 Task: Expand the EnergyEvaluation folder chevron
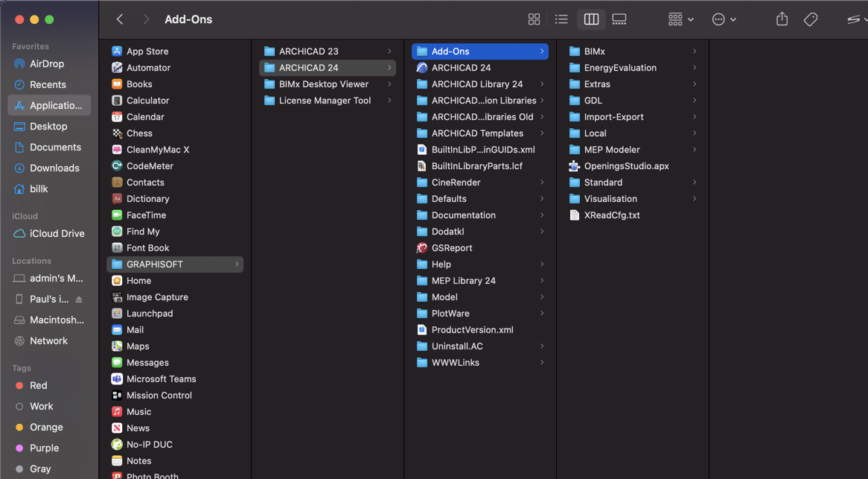(695, 68)
